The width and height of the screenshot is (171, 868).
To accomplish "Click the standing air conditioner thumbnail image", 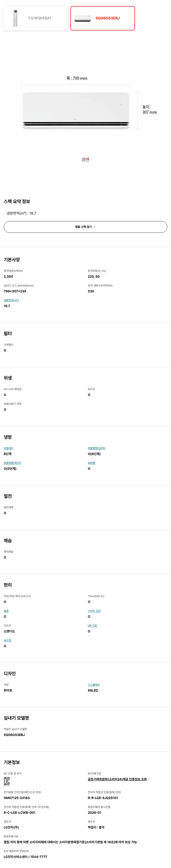I will pos(15,18).
